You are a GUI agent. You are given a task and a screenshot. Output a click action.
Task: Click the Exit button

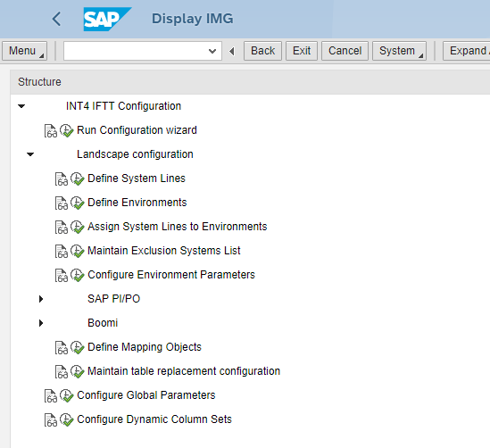(x=302, y=51)
